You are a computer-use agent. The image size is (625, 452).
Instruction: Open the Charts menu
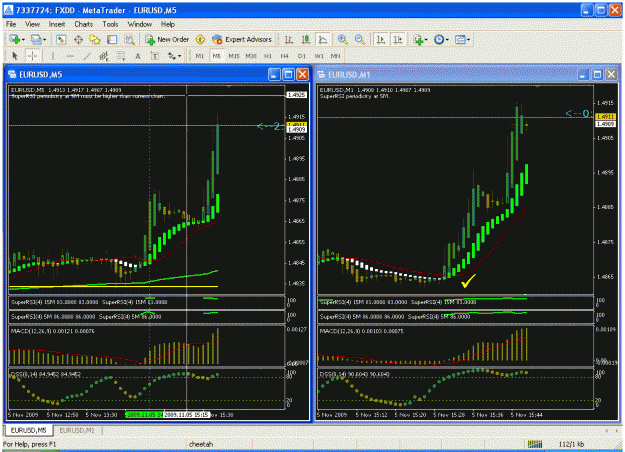click(x=83, y=24)
